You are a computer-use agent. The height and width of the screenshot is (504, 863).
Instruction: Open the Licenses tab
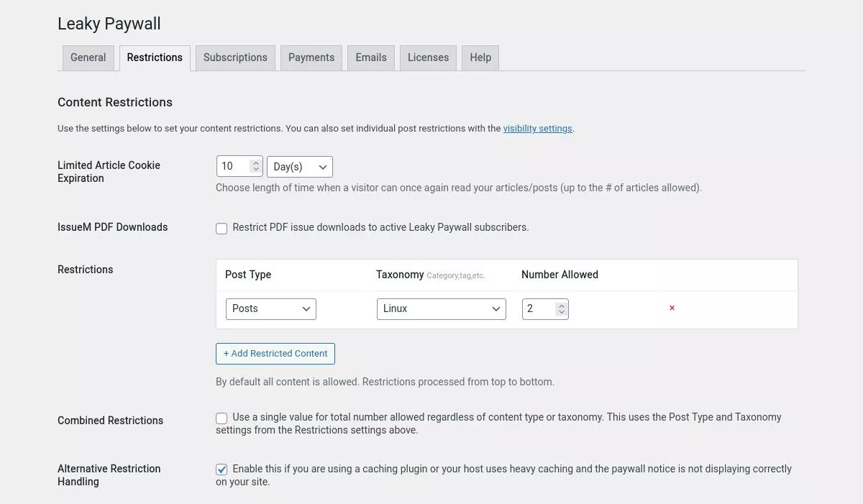[428, 58]
